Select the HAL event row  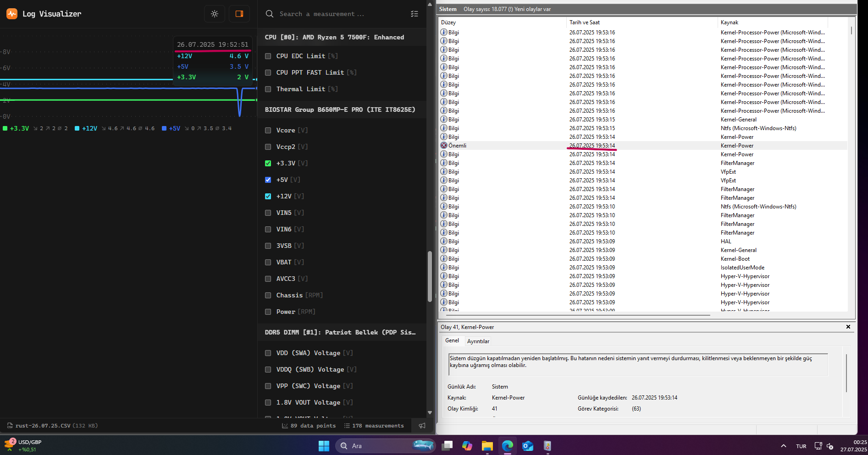click(642, 241)
